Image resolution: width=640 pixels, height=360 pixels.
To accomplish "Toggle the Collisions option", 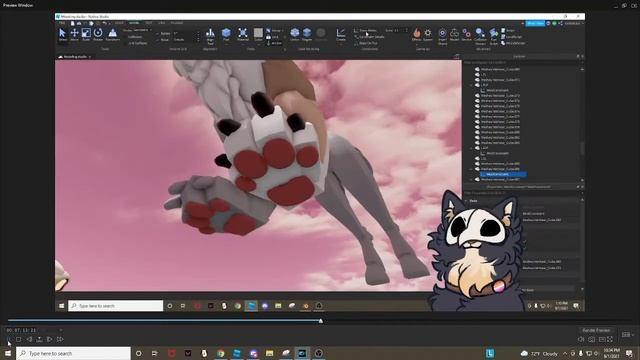I will tap(135, 37).
